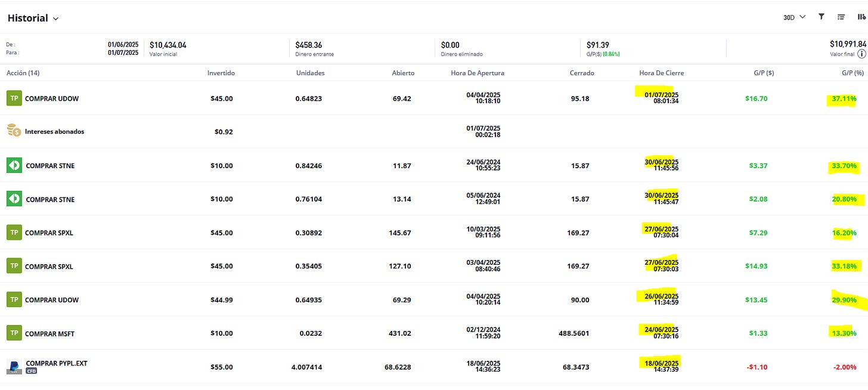The image size is (868, 390).
Task: Click STNE logo in the 33.70% row
Action: [x=14, y=165]
